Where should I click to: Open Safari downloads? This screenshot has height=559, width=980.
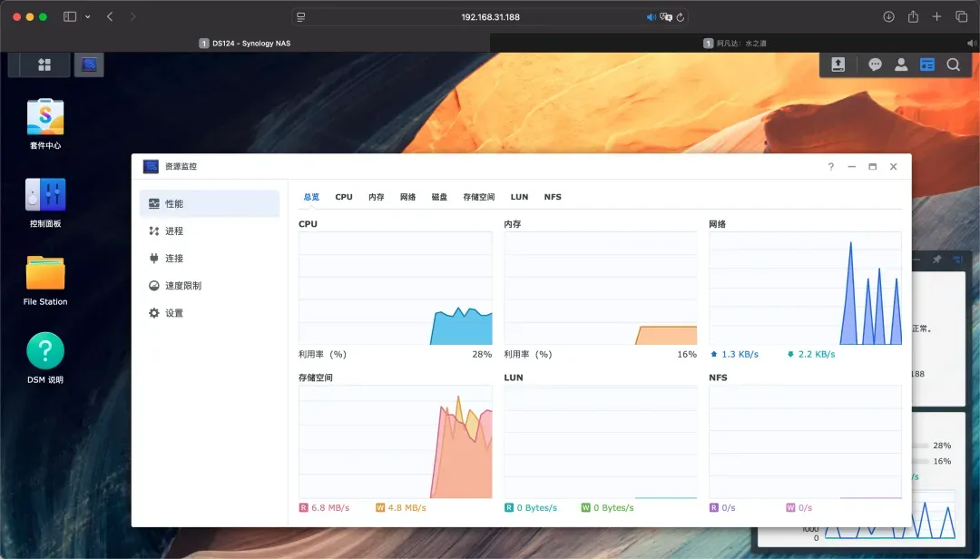(888, 17)
